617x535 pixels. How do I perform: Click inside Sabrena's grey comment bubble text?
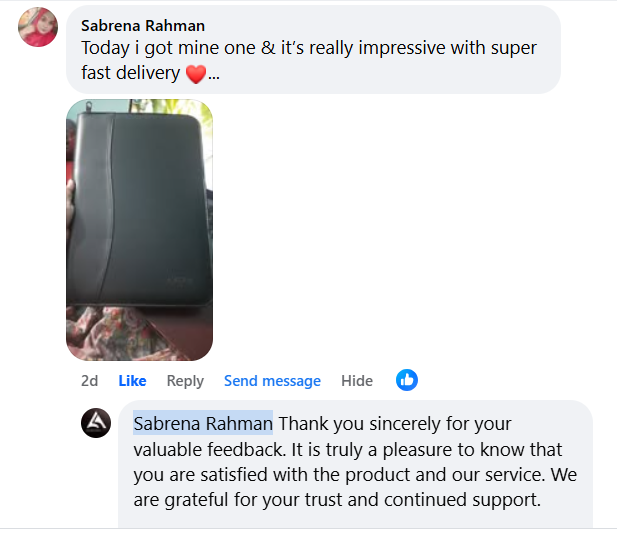[309, 60]
